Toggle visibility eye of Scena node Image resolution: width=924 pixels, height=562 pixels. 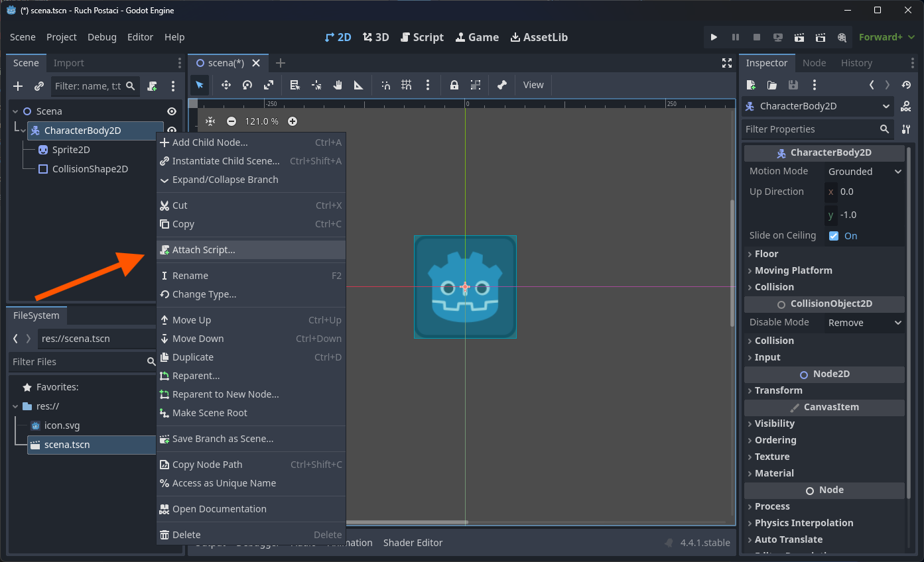point(172,111)
